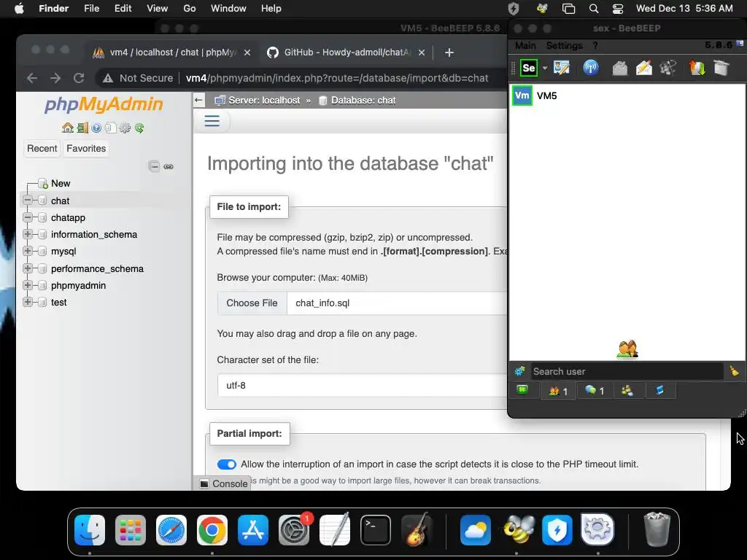Open BeeBEEP file transfer arrows icon
This screenshot has height=560, width=747.
(x=697, y=68)
